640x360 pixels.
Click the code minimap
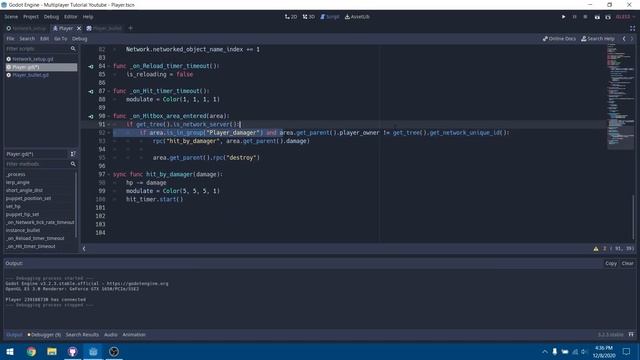click(x=620, y=96)
